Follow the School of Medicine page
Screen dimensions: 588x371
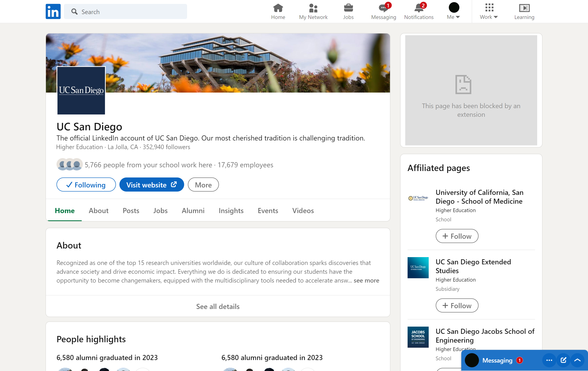(457, 236)
